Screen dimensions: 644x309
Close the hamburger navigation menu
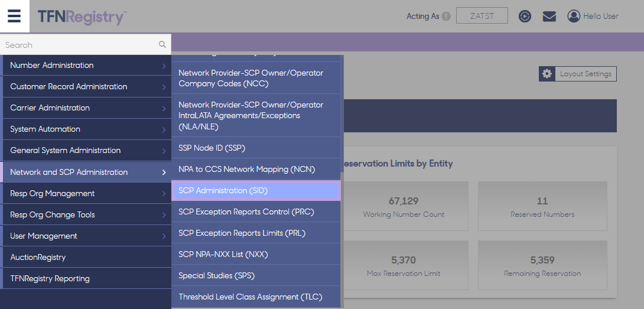(14, 16)
